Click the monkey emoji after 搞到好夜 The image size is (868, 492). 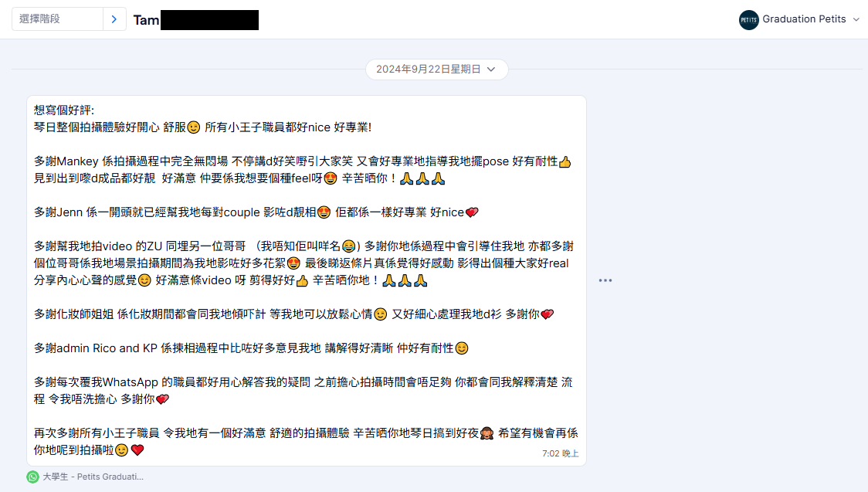coord(487,433)
